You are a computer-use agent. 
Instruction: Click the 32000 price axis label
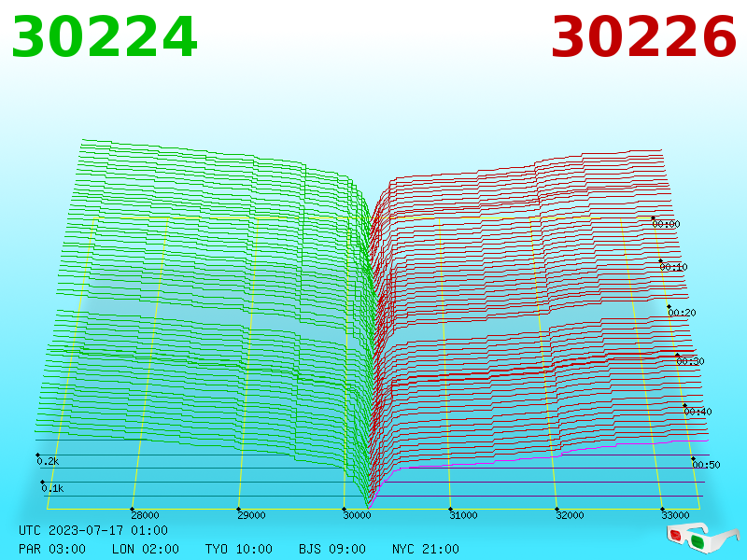(570, 515)
